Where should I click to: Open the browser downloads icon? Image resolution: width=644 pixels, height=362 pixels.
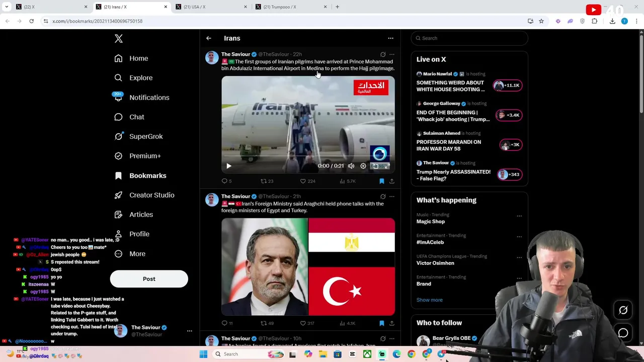[x=612, y=21]
